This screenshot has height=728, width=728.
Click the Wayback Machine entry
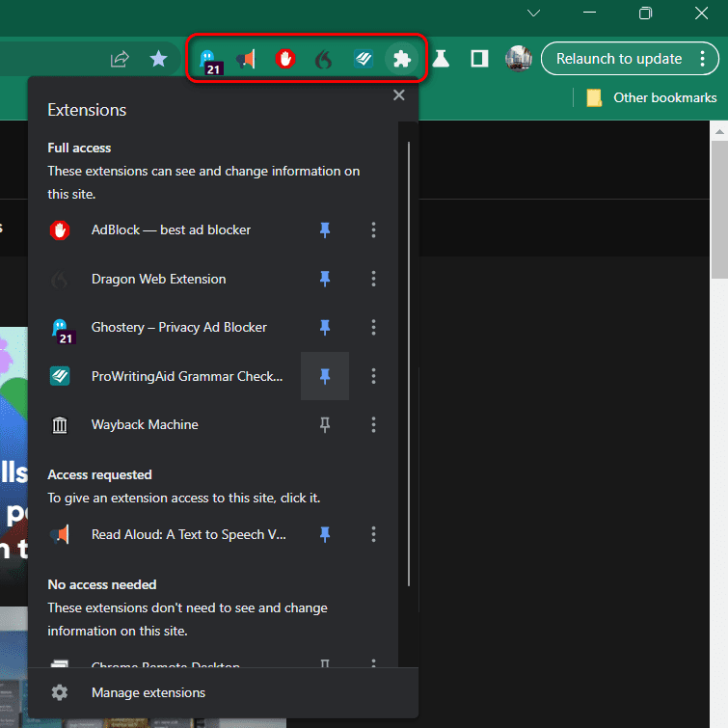145,425
